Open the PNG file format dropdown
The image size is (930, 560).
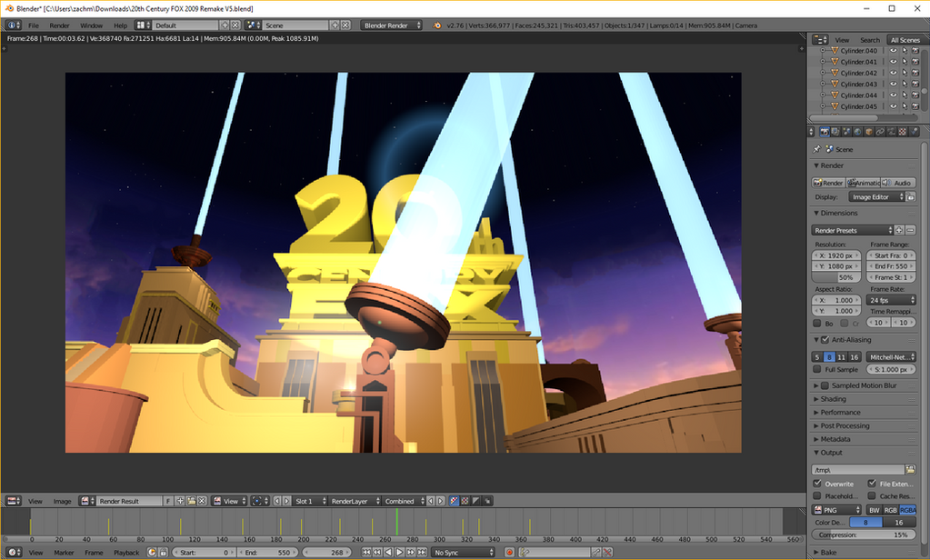click(x=836, y=510)
